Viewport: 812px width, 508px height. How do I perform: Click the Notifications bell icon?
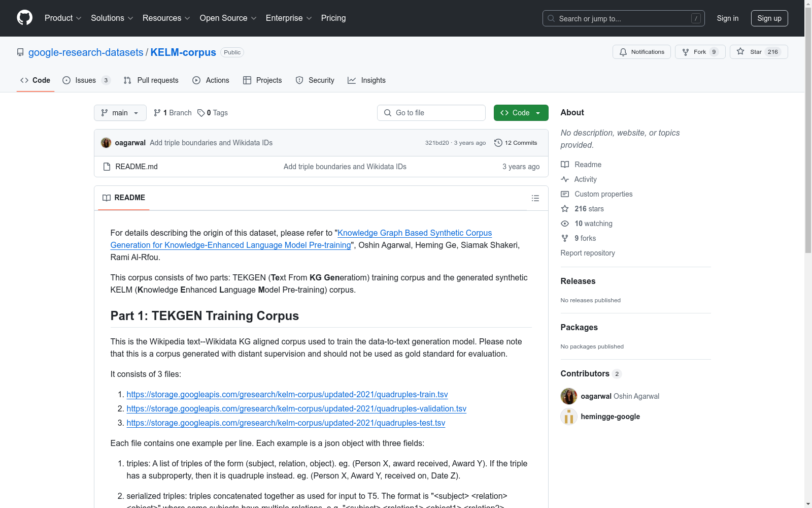click(623, 52)
